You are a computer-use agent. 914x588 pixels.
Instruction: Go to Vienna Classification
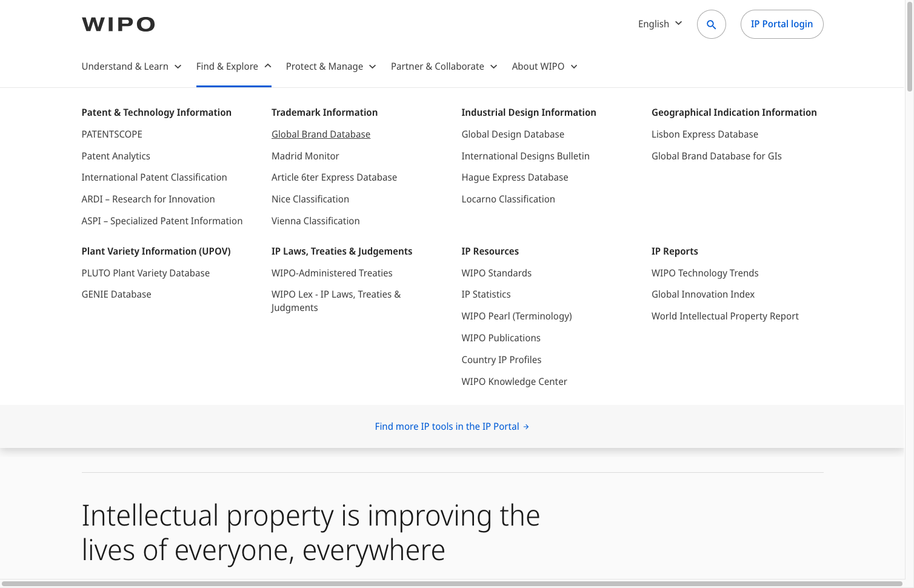pos(316,221)
